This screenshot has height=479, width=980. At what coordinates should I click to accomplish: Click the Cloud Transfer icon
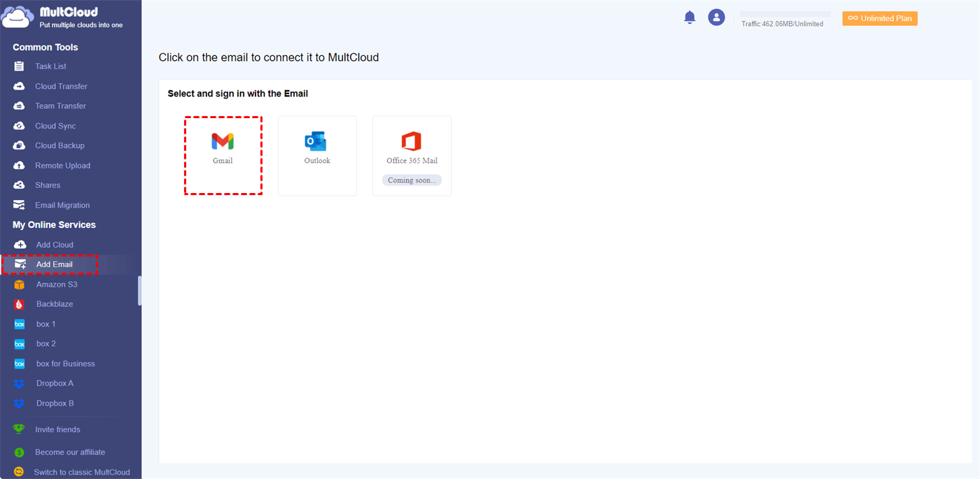pos(20,86)
